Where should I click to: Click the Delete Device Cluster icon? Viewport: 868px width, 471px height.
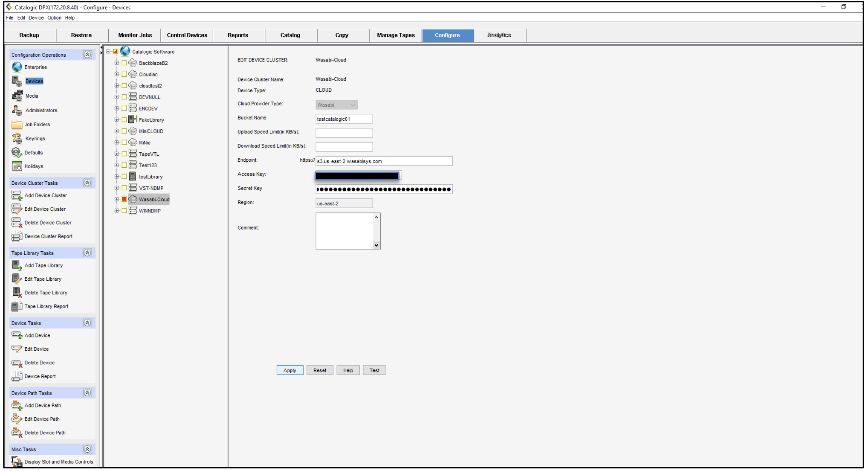pos(17,223)
